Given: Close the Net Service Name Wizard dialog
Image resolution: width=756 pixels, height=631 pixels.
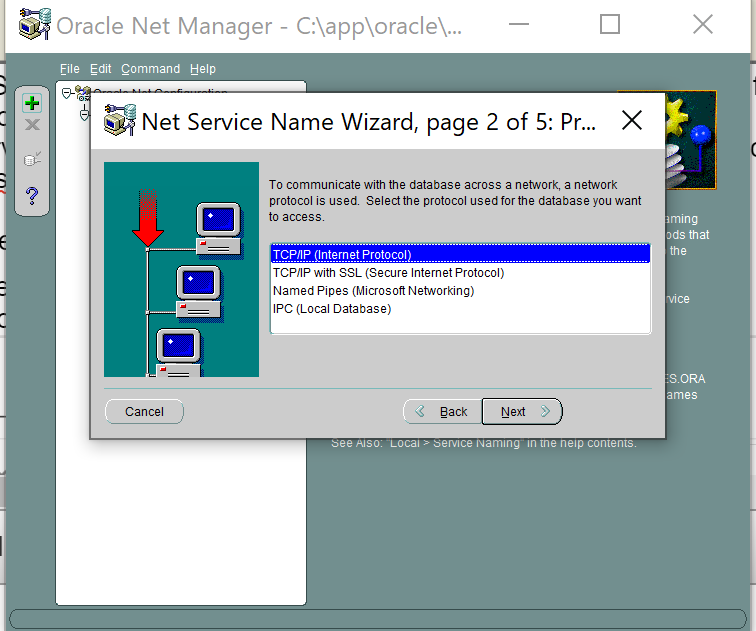Looking at the screenshot, I should click(x=631, y=121).
